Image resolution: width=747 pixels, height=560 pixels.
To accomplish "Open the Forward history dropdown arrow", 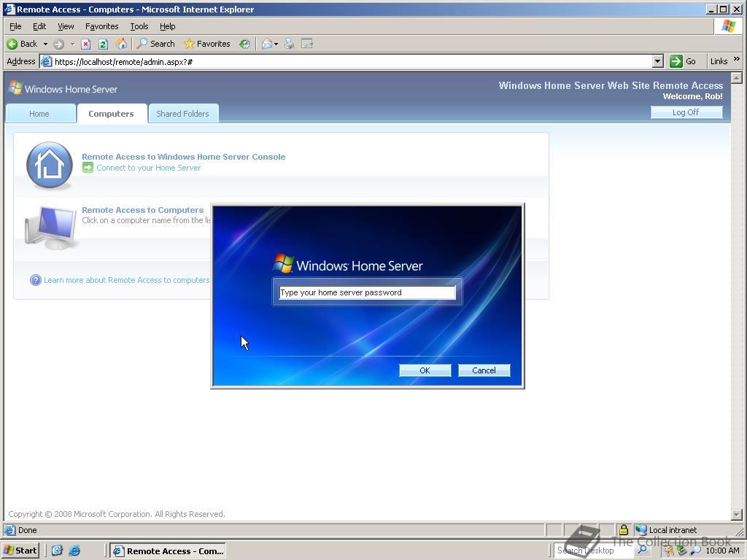I will tap(72, 44).
